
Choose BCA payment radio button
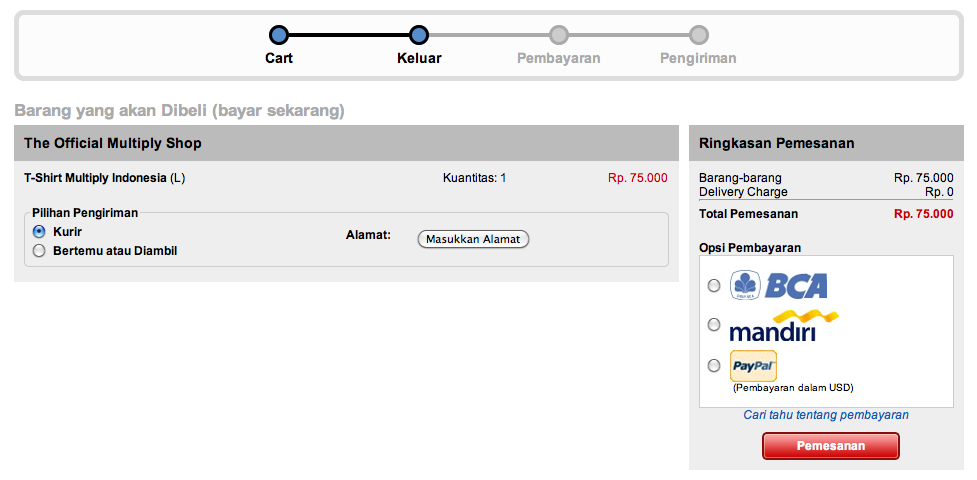[x=714, y=286]
